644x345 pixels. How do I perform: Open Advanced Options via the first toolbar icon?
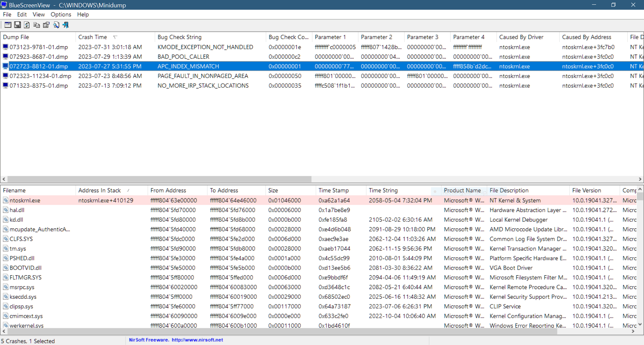pos(7,25)
